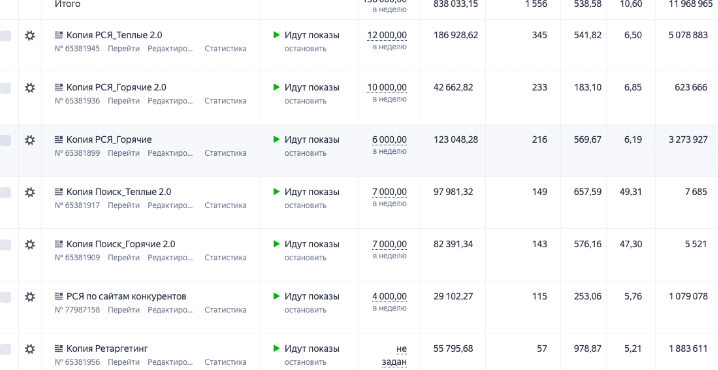
Task: Click green play status icon for Копия Поиск_Теплые 2.0
Action: 276,191
